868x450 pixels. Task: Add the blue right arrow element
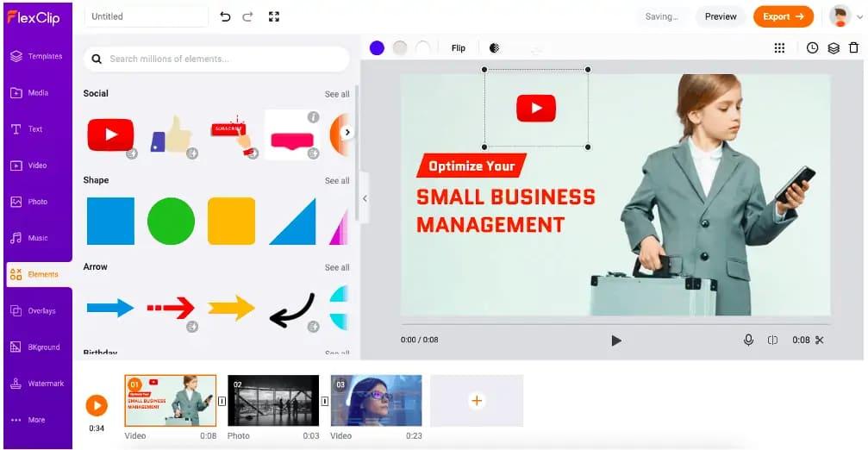pos(110,308)
